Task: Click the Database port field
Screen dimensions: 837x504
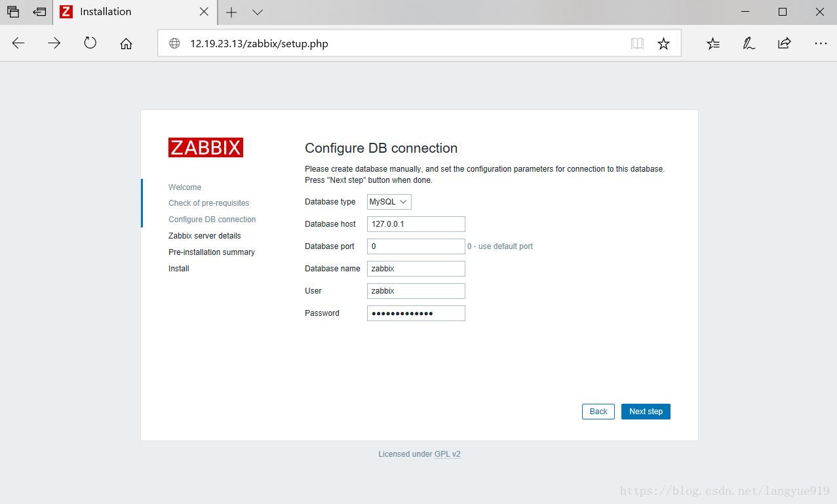Action: 416,246
